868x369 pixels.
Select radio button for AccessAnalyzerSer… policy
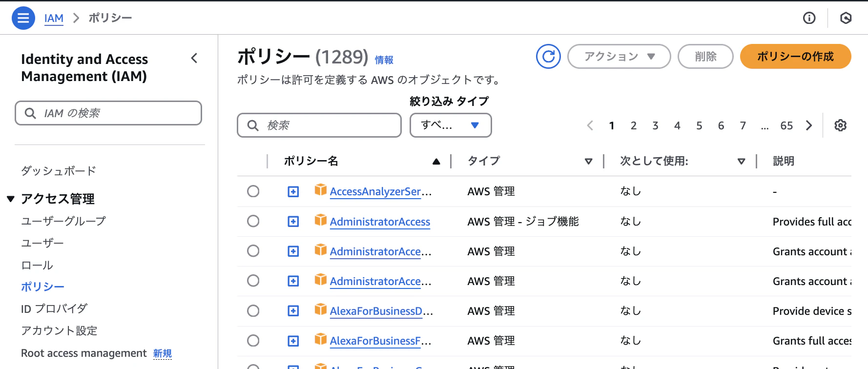[253, 191]
